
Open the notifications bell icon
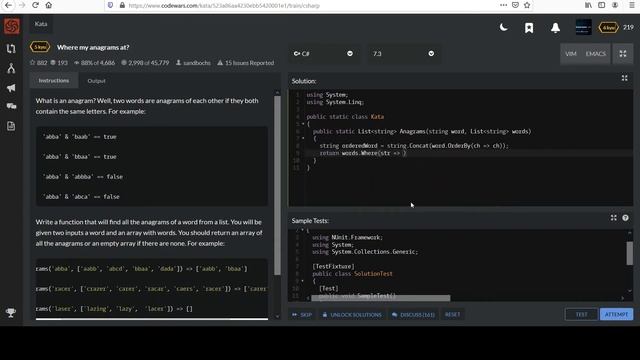pyautogui.click(x=555, y=28)
